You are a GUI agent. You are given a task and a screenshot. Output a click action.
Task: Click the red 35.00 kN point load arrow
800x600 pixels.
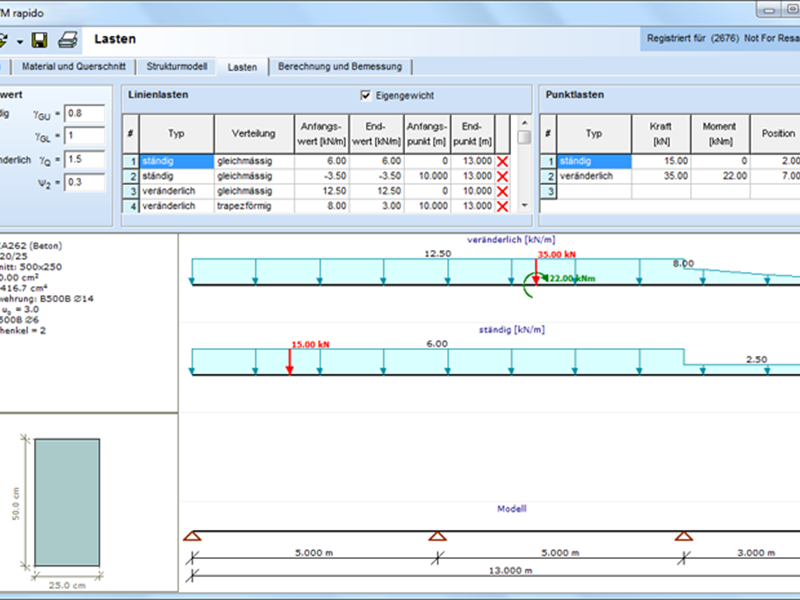coord(536,272)
